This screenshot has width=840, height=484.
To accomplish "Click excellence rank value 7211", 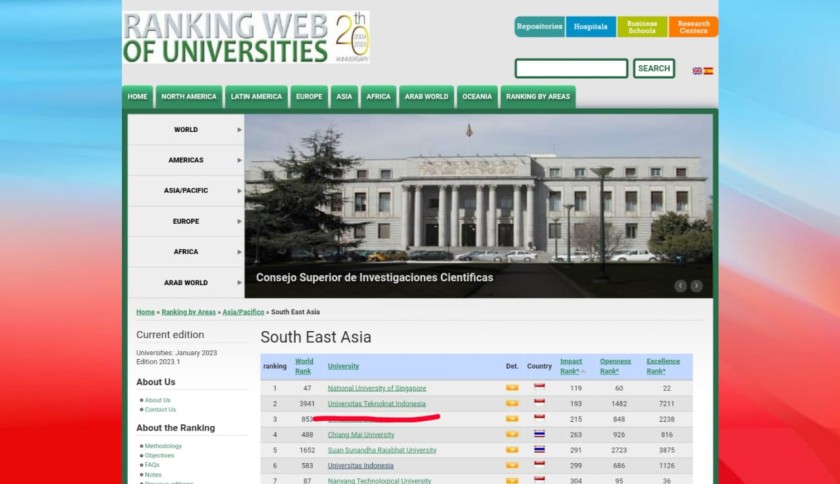I will point(666,404).
